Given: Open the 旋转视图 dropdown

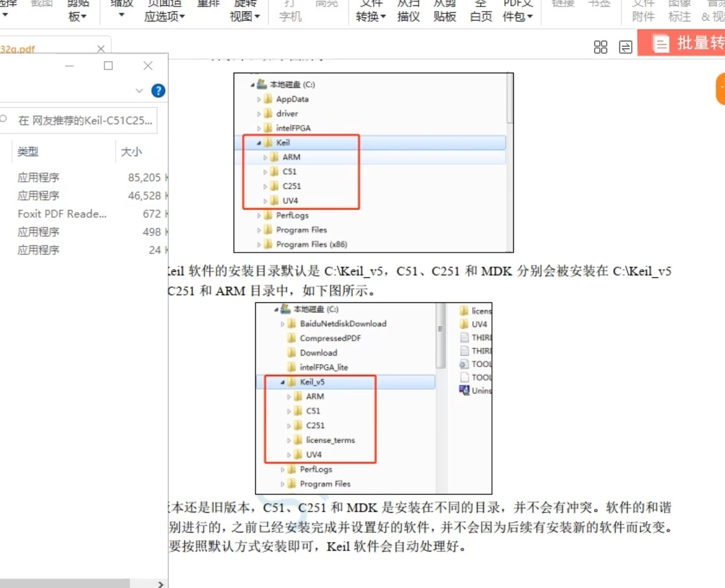Looking at the screenshot, I should coord(245,11).
